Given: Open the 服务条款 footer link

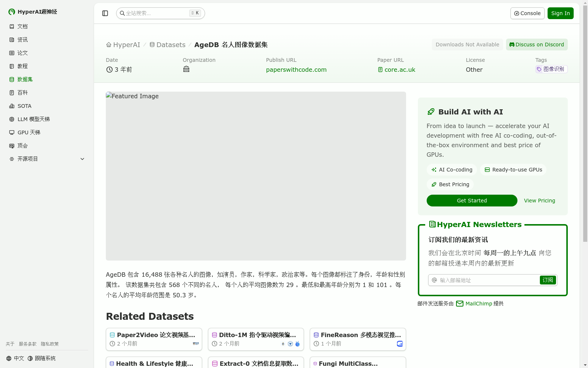Looking at the screenshot, I should click(28, 344).
